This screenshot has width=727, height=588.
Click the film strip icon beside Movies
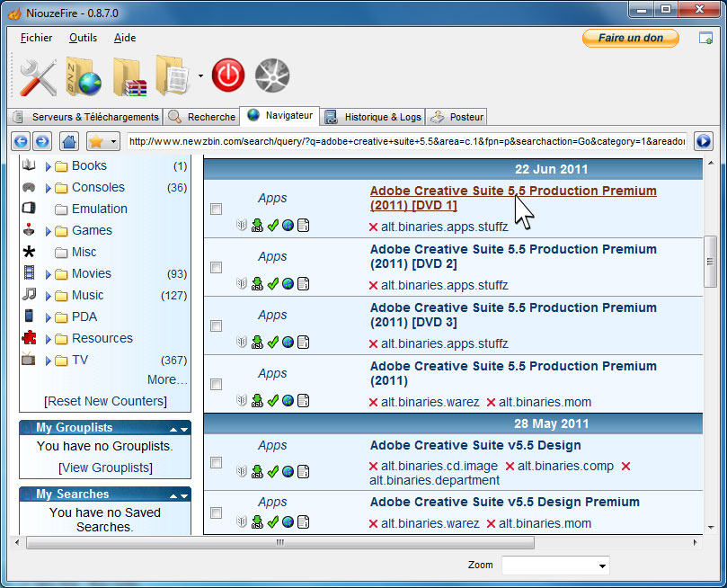pos(29,272)
